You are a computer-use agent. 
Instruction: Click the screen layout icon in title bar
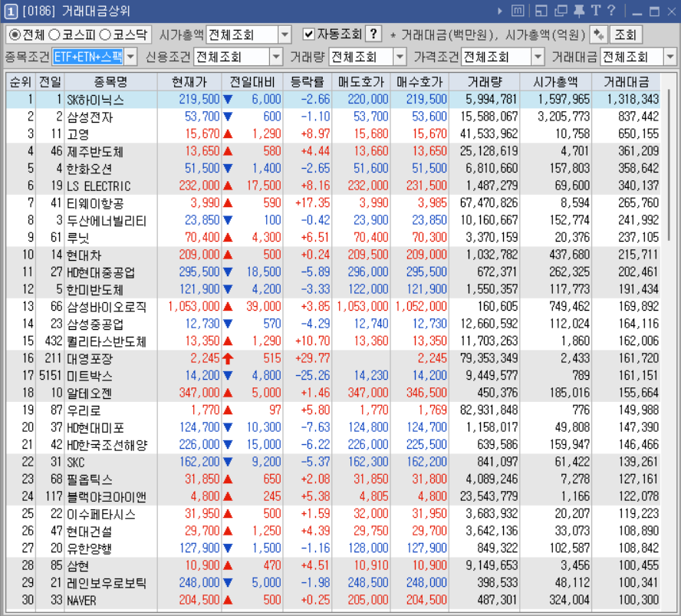click(541, 11)
